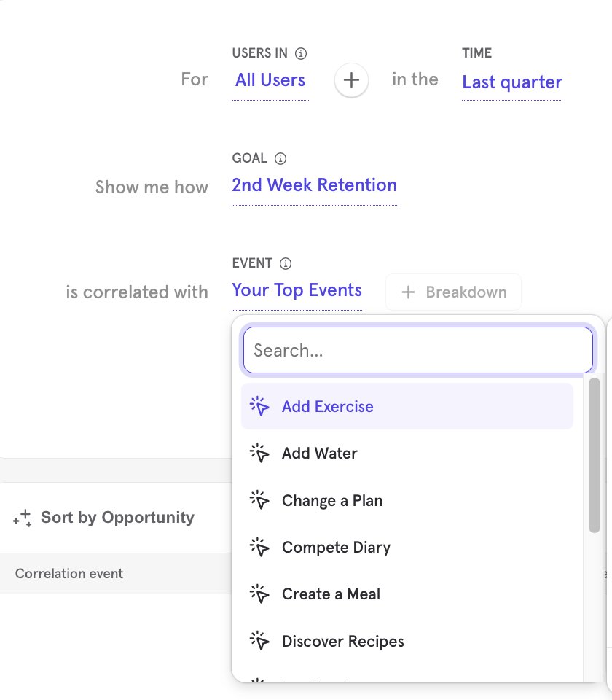
Task: Click the info icon next to EVENT
Action: [286, 263]
